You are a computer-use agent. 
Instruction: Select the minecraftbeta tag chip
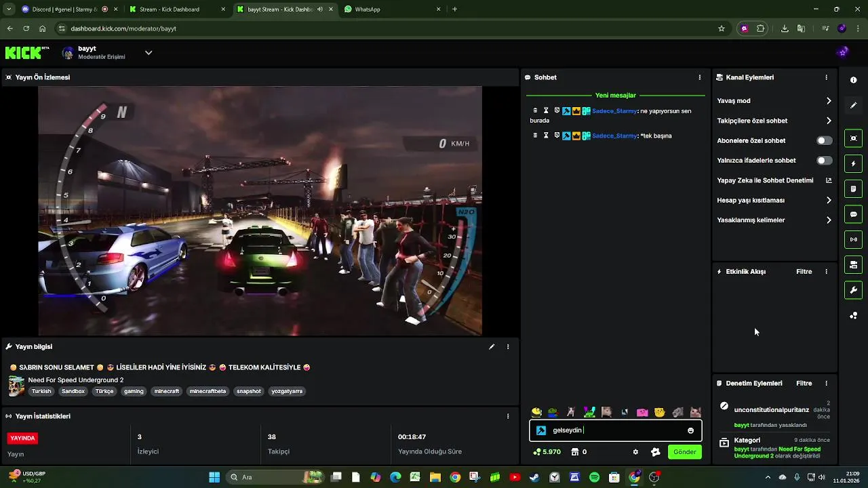point(208,391)
